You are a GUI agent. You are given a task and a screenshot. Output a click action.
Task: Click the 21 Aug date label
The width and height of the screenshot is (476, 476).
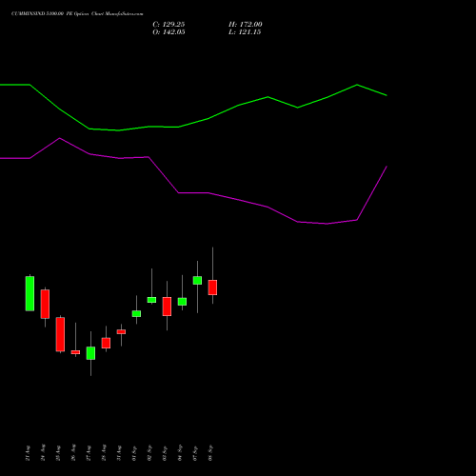pos(28,453)
